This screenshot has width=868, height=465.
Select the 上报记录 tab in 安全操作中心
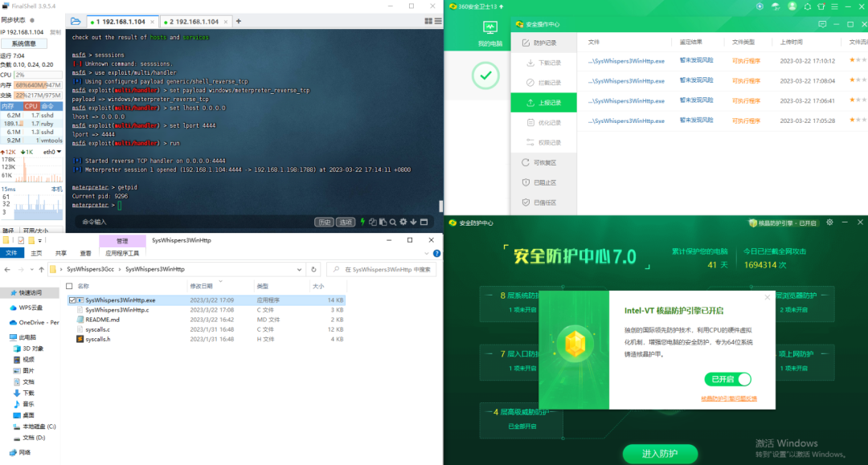[543, 102]
